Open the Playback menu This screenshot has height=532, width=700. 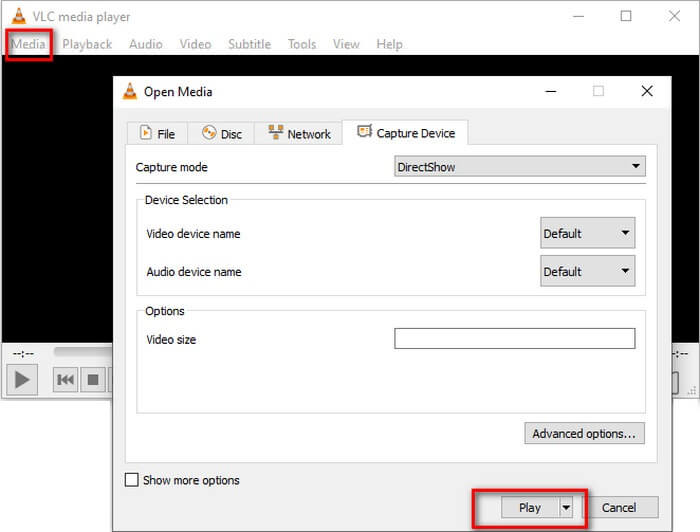coord(87,44)
